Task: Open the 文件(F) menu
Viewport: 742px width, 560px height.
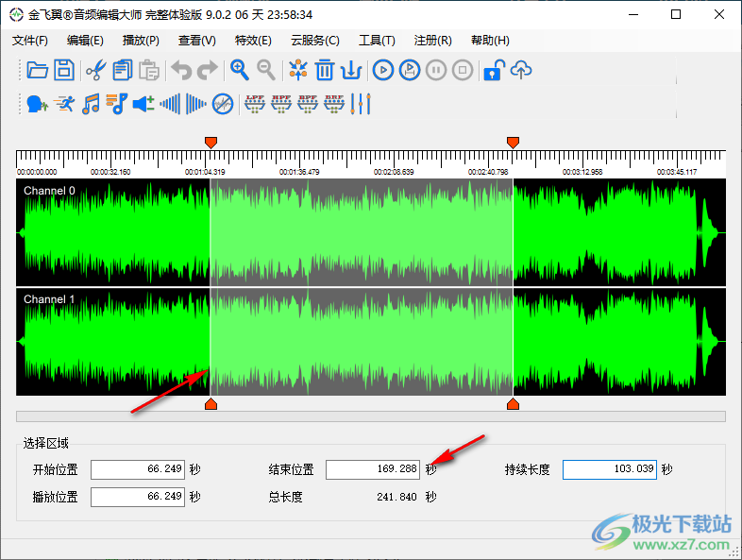Action: (x=30, y=41)
